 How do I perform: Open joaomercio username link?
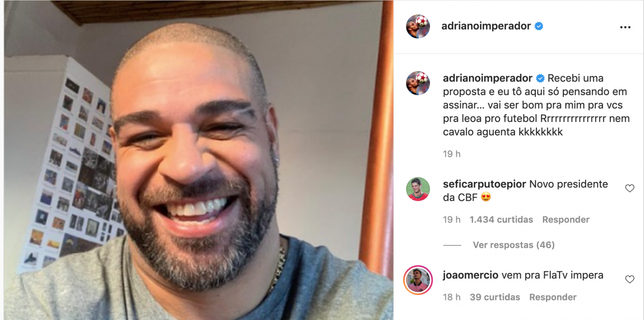coord(470,276)
